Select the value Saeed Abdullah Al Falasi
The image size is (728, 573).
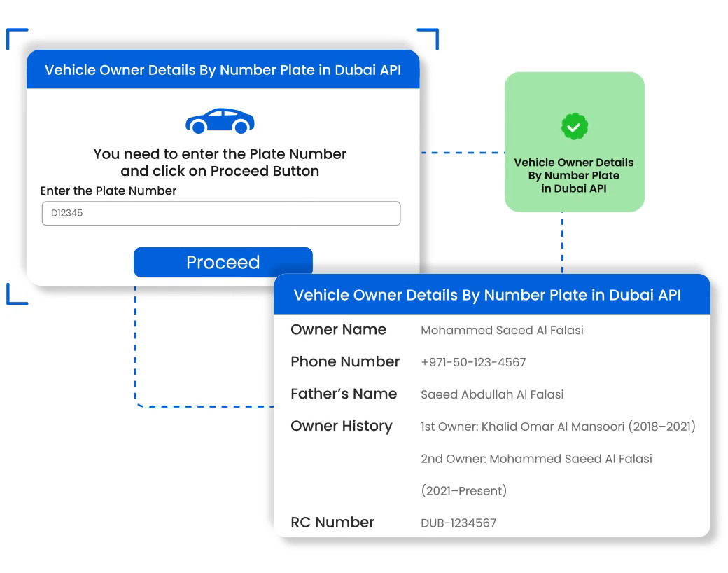pos(492,394)
